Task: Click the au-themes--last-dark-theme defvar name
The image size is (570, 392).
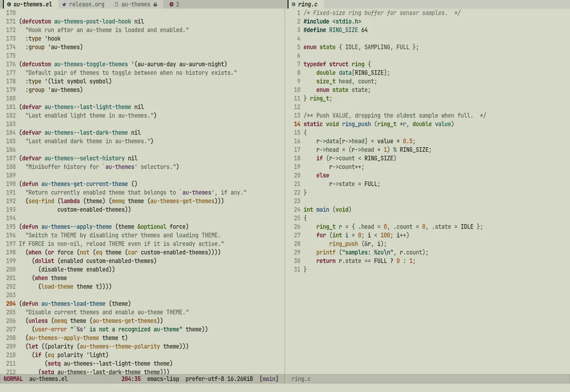Action: pos(86,133)
